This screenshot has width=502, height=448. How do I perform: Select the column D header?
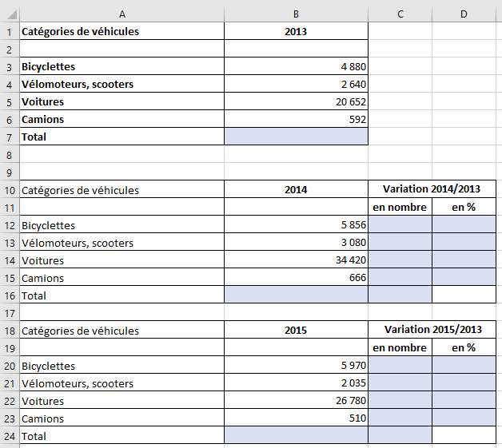pyautogui.click(x=464, y=14)
